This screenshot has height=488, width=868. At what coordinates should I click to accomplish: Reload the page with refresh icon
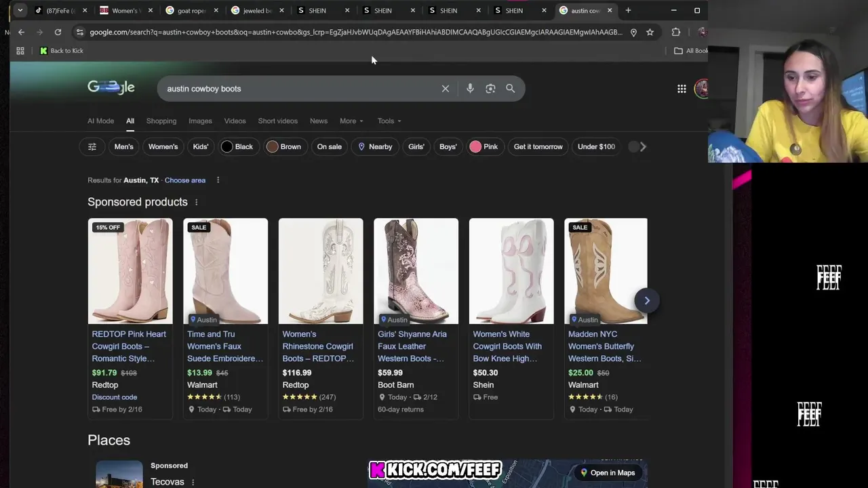[x=58, y=32]
